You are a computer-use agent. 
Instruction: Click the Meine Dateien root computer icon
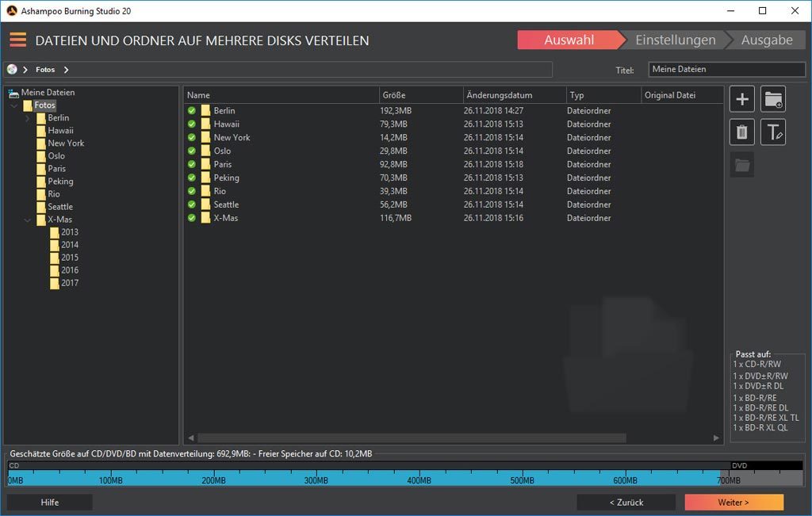(x=13, y=93)
